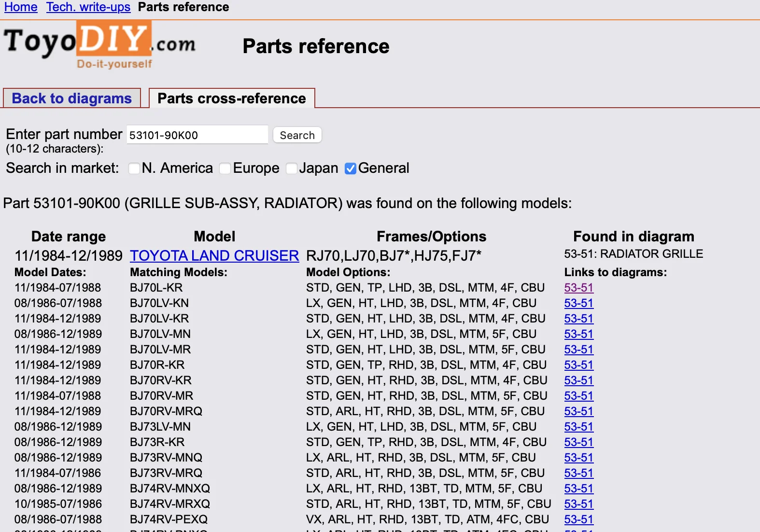The width and height of the screenshot is (760, 532).
Task: Open 53-51 diagram link for BJ70RV-KR
Action: 579,380
